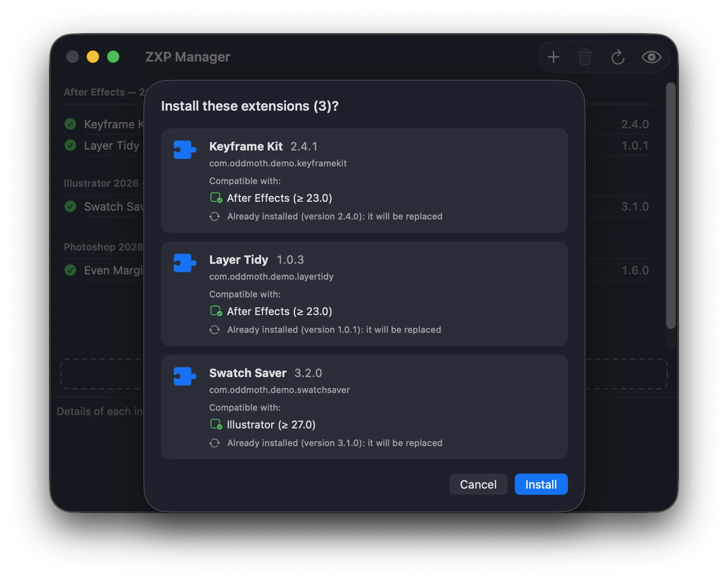The width and height of the screenshot is (728, 578).
Task: Toggle the eye visibility icon in toolbar
Action: point(651,57)
